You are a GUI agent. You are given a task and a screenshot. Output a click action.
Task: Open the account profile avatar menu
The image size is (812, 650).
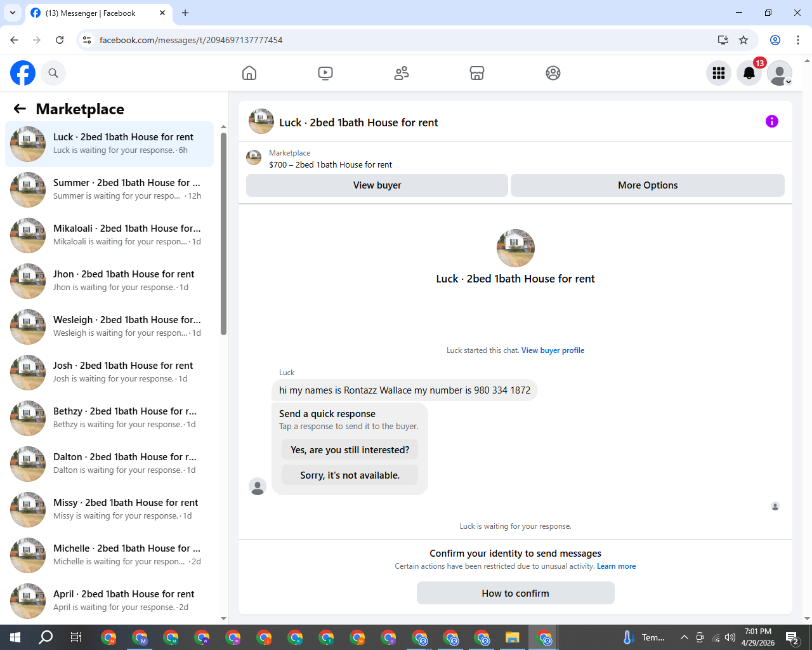(780, 73)
